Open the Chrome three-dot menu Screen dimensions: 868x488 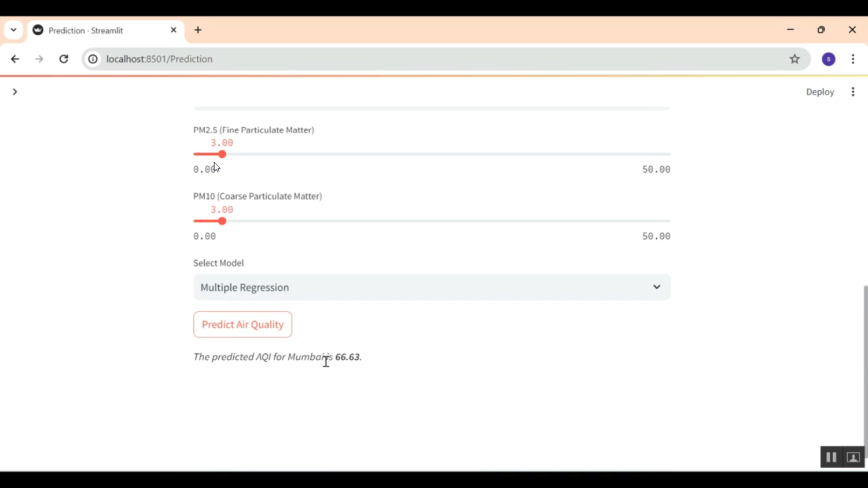(x=853, y=59)
